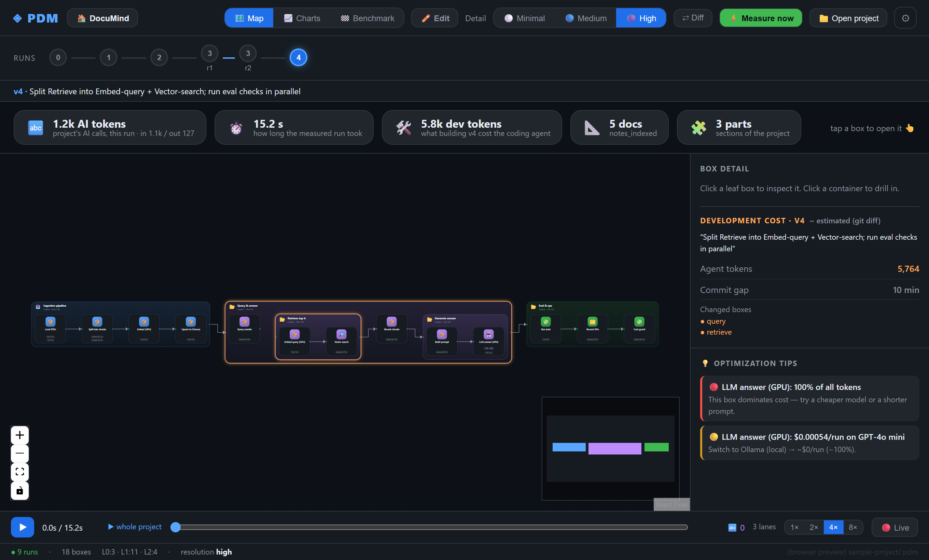Open the Rerank chunks box
Screen dimensions: 929x560
tap(391, 328)
